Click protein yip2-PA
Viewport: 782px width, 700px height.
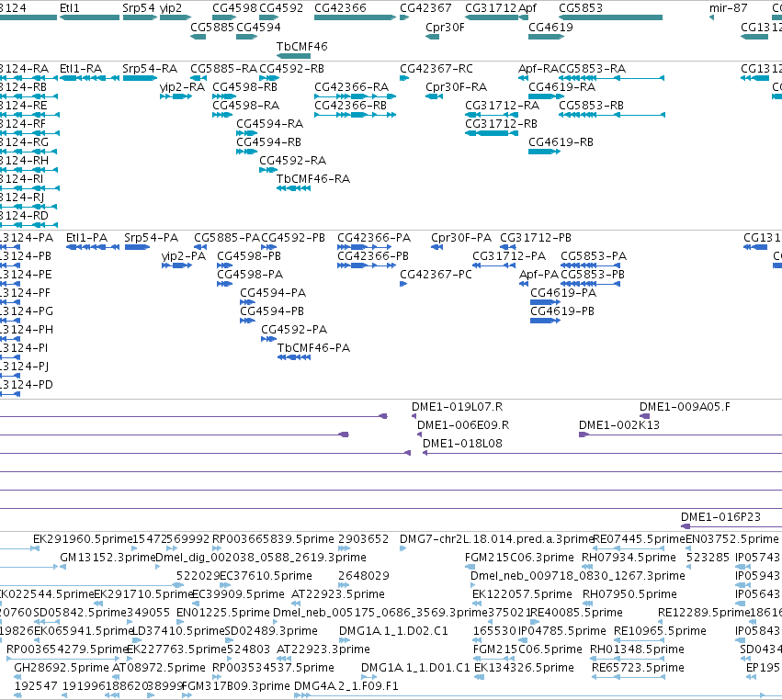(x=184, y=256)
